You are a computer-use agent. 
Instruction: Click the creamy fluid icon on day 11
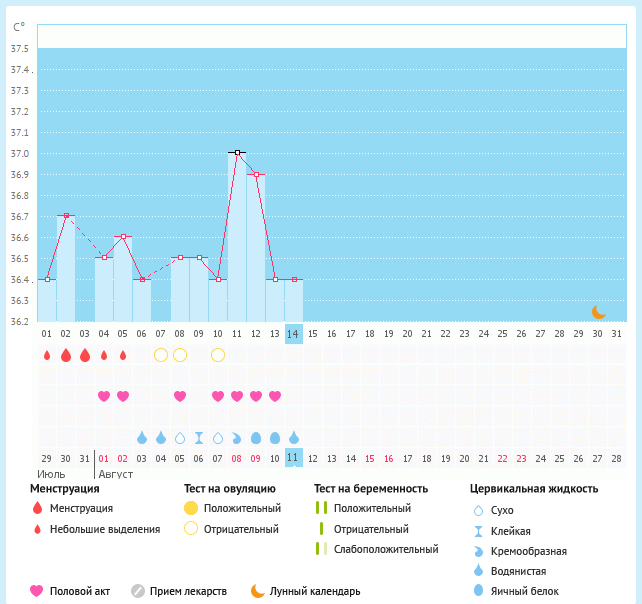tap(237, 438)
